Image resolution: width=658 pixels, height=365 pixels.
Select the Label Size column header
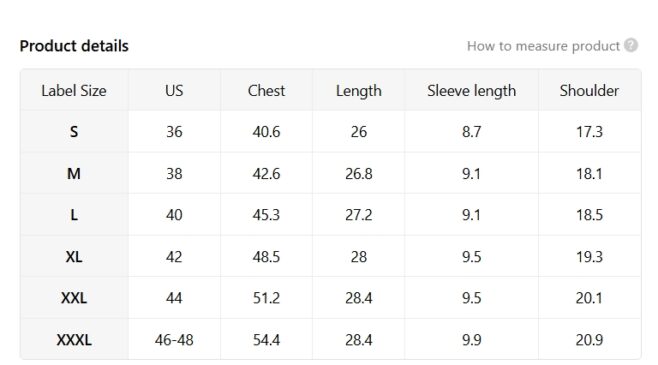(74, 91)
